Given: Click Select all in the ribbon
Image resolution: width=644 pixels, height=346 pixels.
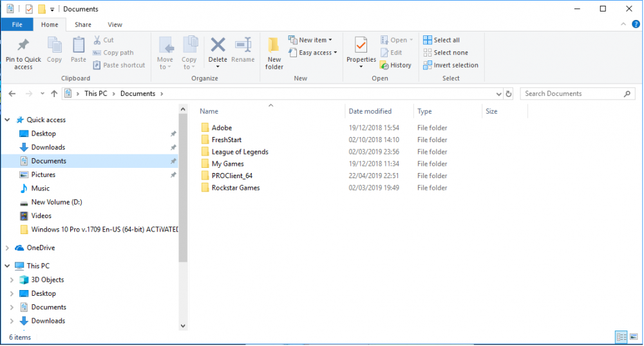Looking at the screenshot, I should click(442, 40).
